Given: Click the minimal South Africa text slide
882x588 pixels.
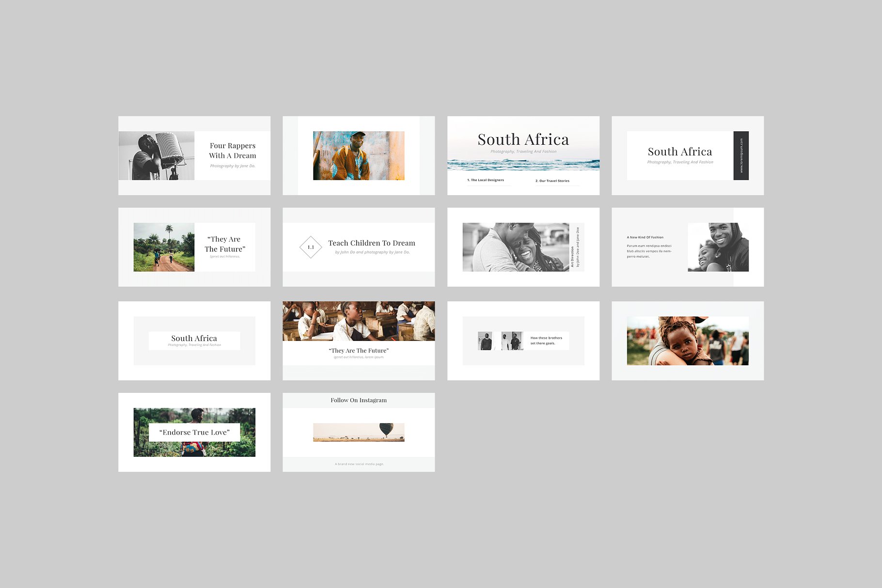Looking at the screenshot, I should coord(194,339).
